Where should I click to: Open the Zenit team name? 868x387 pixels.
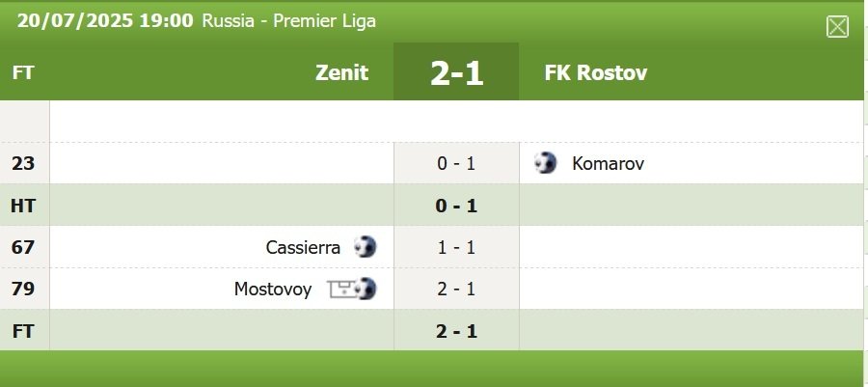click(x=341, y=72)
